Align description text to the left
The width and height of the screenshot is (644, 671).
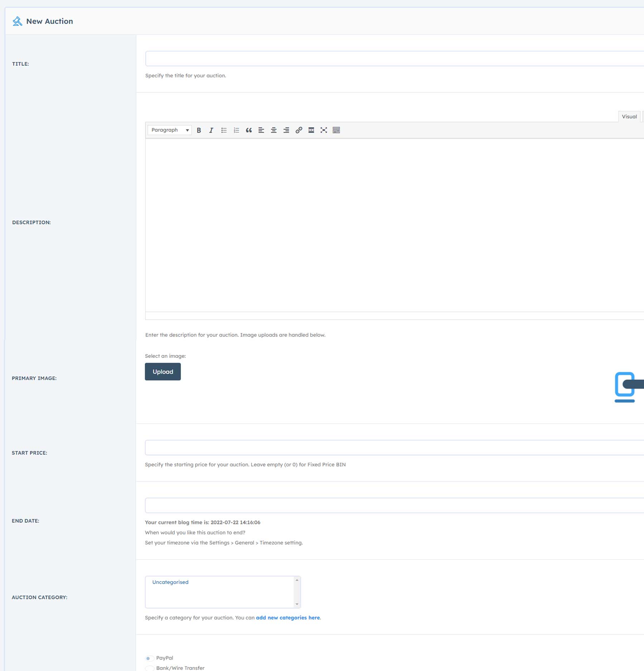tap(261, 130)
